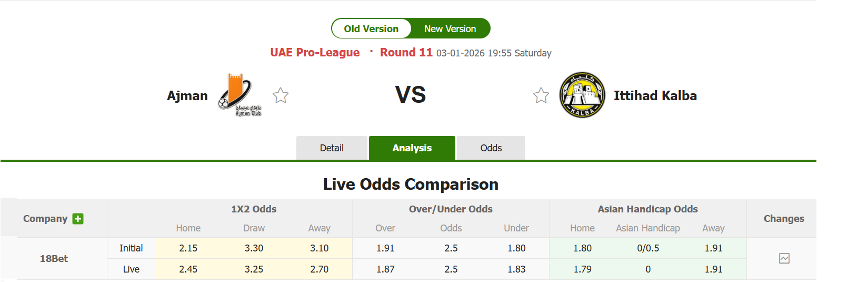
Task: Add a company with the green plus icon
Action: pos(78,219)
